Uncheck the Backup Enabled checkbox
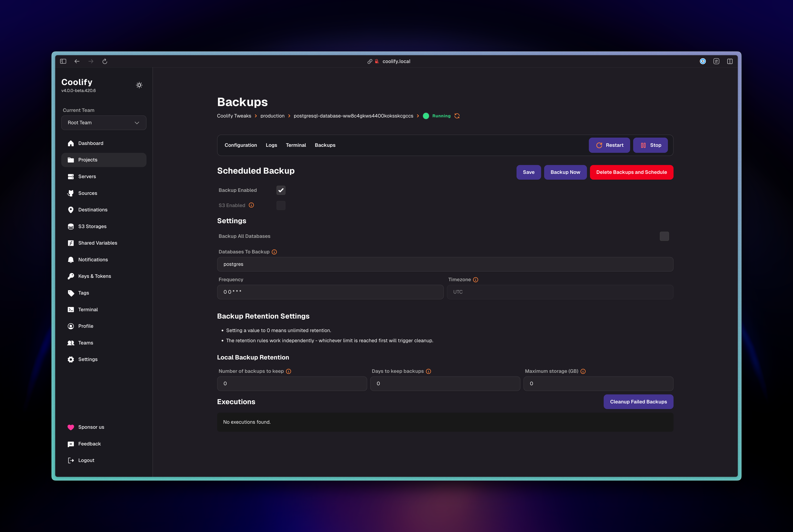The height and width of the screenshot is (532, 793). pyautogui.click(x=281, y=190)
